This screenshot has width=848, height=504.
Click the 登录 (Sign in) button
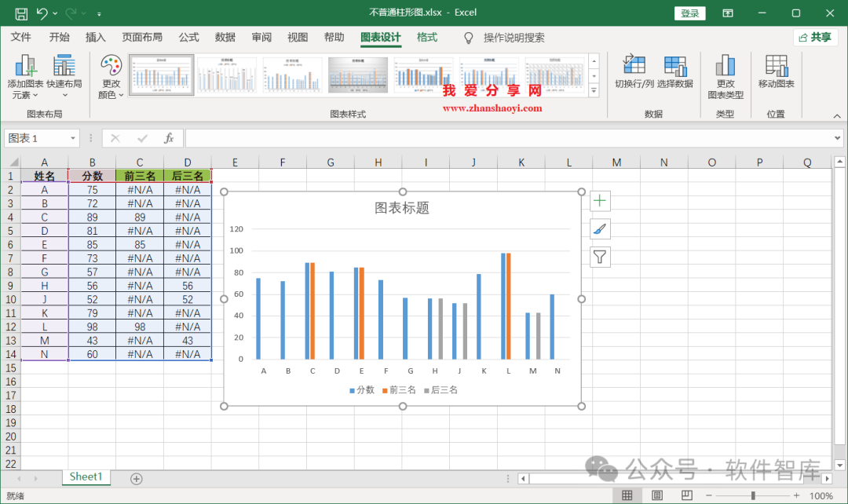pyautogui.click(x=689, y=13)
